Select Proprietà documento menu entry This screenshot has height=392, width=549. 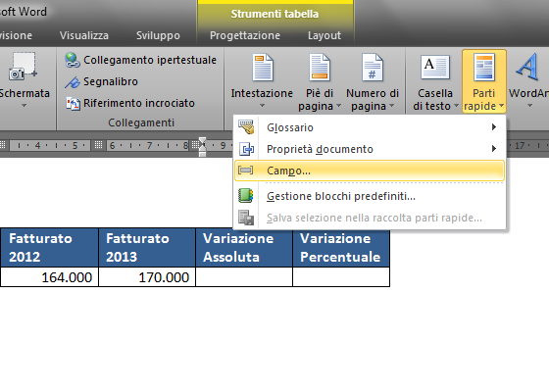[370, 149]
